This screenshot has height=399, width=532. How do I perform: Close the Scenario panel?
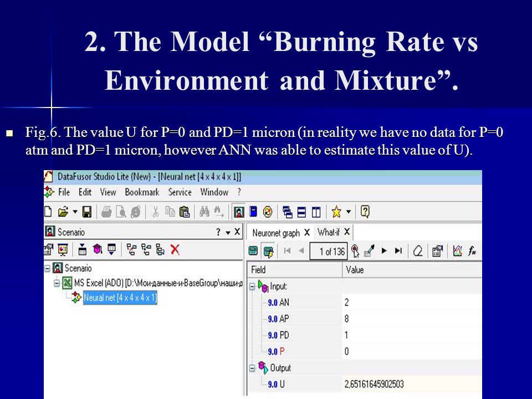tap(237, 232)
